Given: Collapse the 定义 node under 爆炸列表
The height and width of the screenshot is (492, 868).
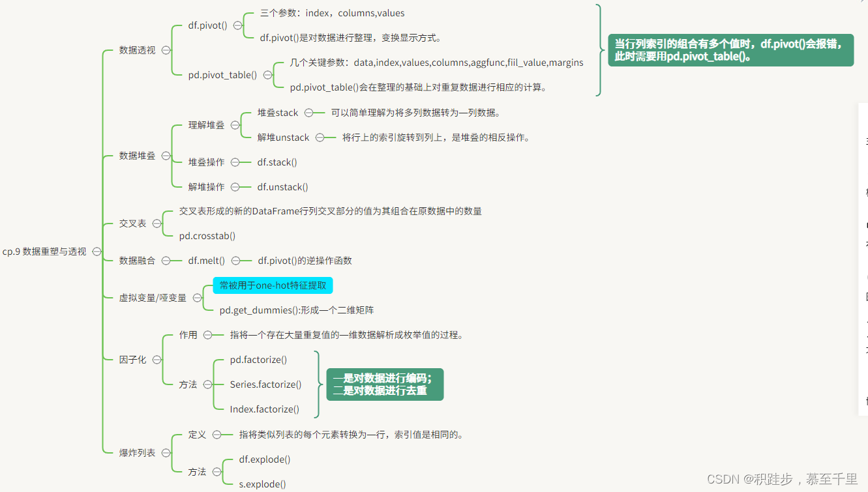Looking at the screenshot, I should (217, 435).
